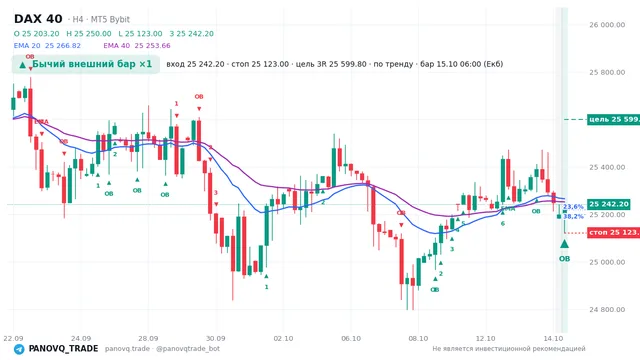This screenshot has height=360, width=640.
Task: Select the open value 'O 25 203.20'
Action: coord(36,33)
